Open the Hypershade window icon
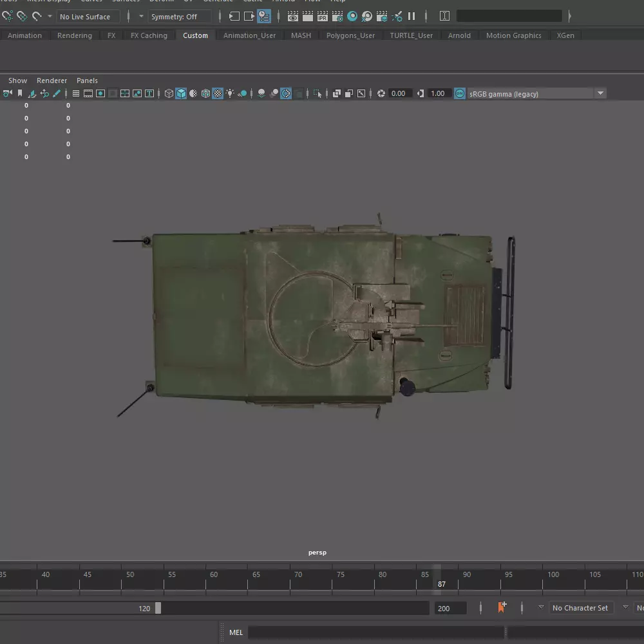This screenshot has height=644, width=644. [352, 17]
